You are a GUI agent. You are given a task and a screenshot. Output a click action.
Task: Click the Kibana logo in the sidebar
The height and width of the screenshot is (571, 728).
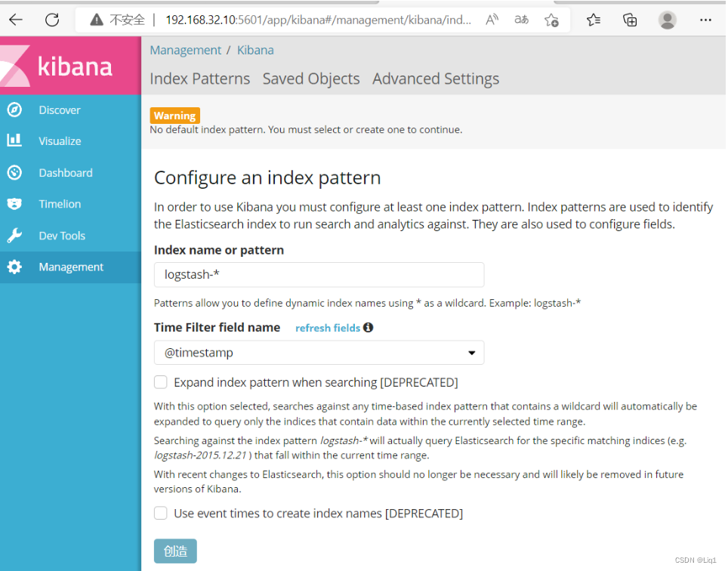point(70,66)
